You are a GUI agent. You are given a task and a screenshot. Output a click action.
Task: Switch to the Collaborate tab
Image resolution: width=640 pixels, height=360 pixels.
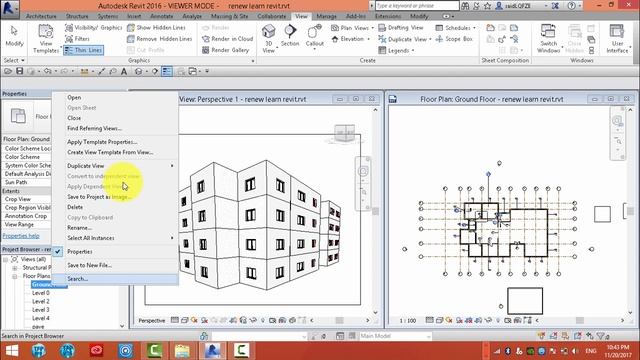pos(271,16)
